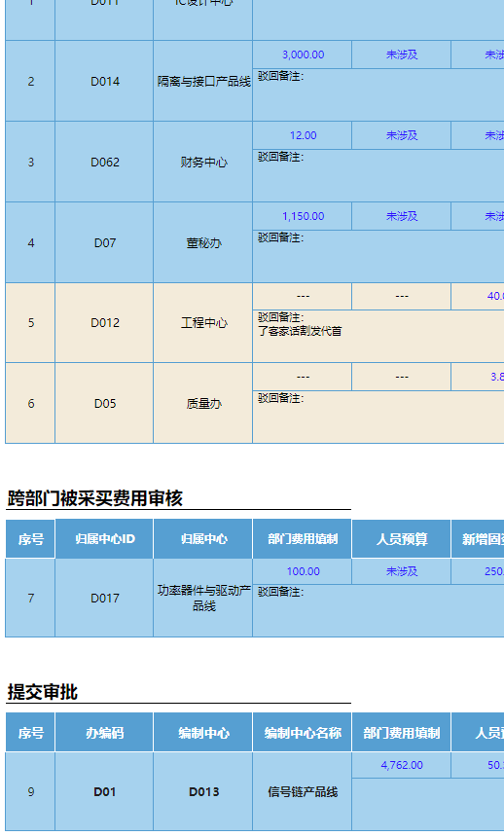Image resolution: width=504 pixels, height=837 pixels.
Task: Click the 编制中心名称 column header
Action: coord(303,732)
